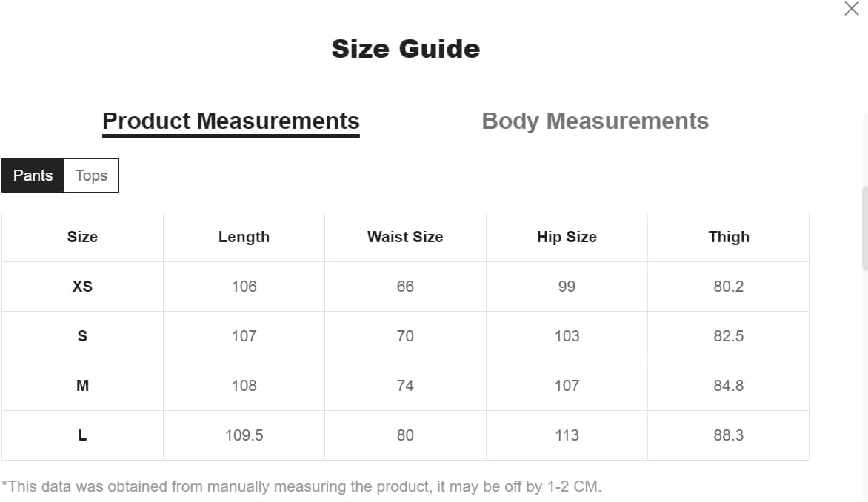This screenshot has height=502, width=868.
Task: Toggle the Pants size chart
Action: [x=33, y=175]
